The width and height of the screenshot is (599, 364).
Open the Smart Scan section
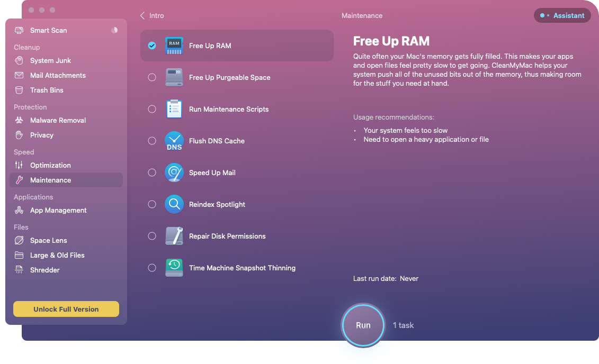(66, 30)
